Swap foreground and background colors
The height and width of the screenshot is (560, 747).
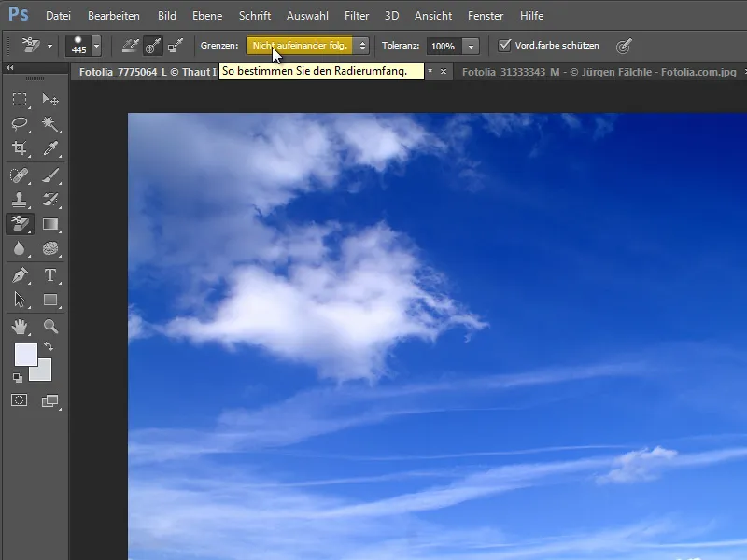point(49,346)
